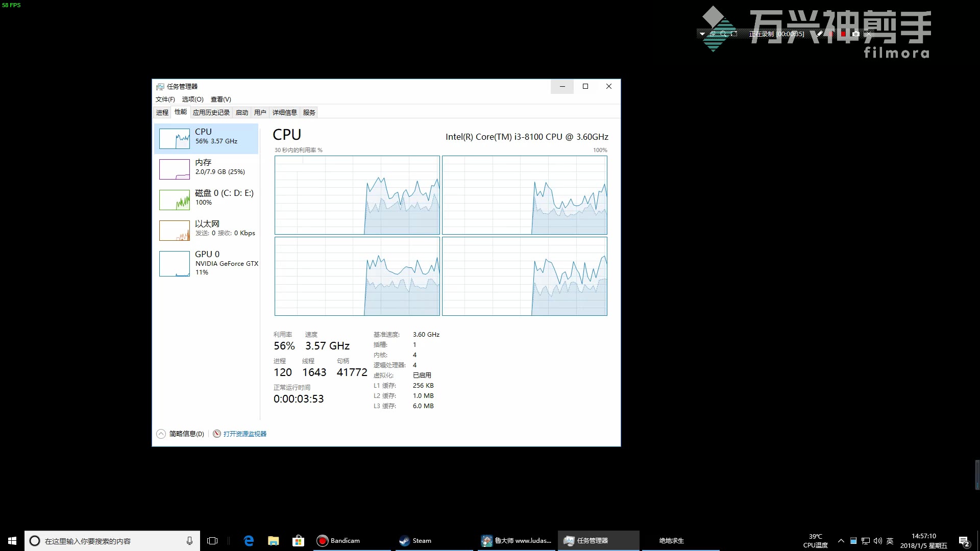This screenshot has width=980, height=551.
Task: Switch to the 性能 tab
Action: 181,112
